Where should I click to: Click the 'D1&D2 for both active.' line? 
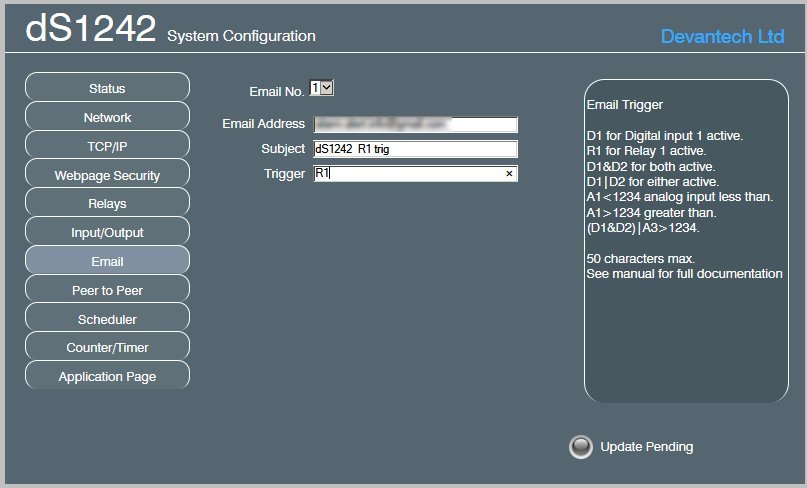651,166
